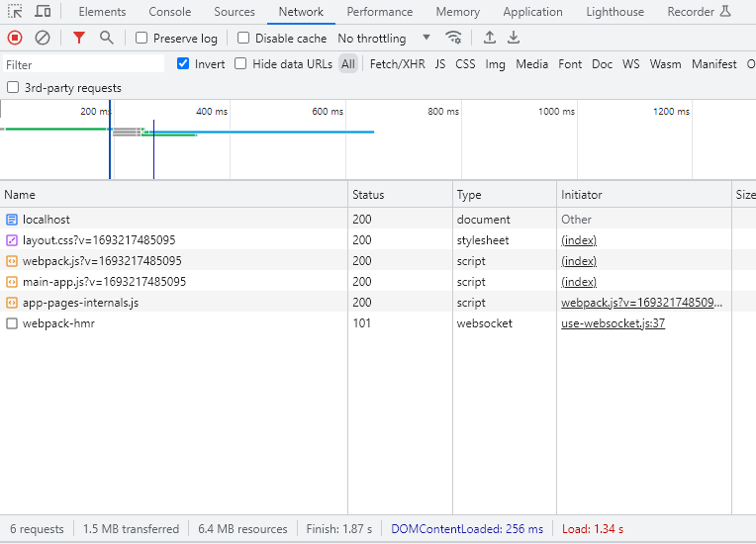This screenshot has width=756, height=544.
Task: Filter requests by Fetch/XHR
Action: click(398, 64)
